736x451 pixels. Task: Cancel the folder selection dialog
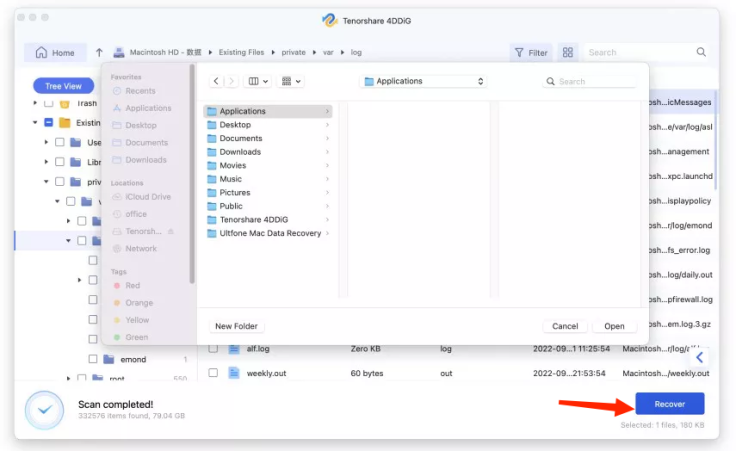pos(565,326)
